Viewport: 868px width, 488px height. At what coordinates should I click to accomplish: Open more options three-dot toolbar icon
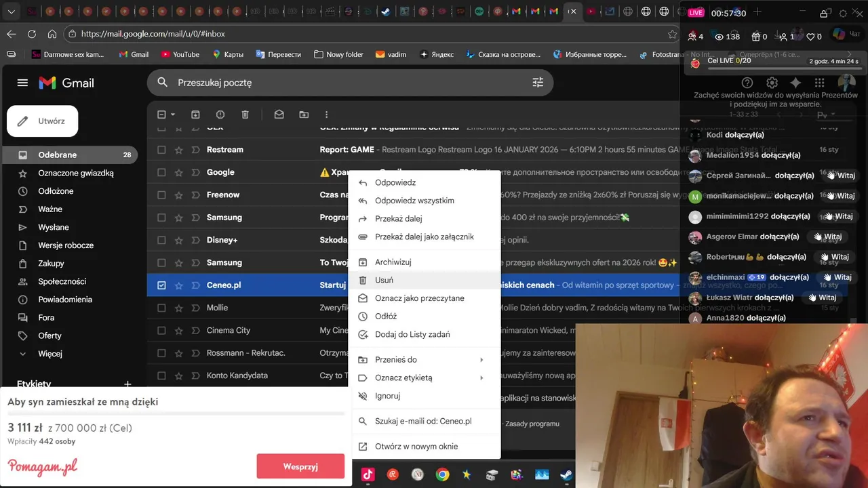326,115
